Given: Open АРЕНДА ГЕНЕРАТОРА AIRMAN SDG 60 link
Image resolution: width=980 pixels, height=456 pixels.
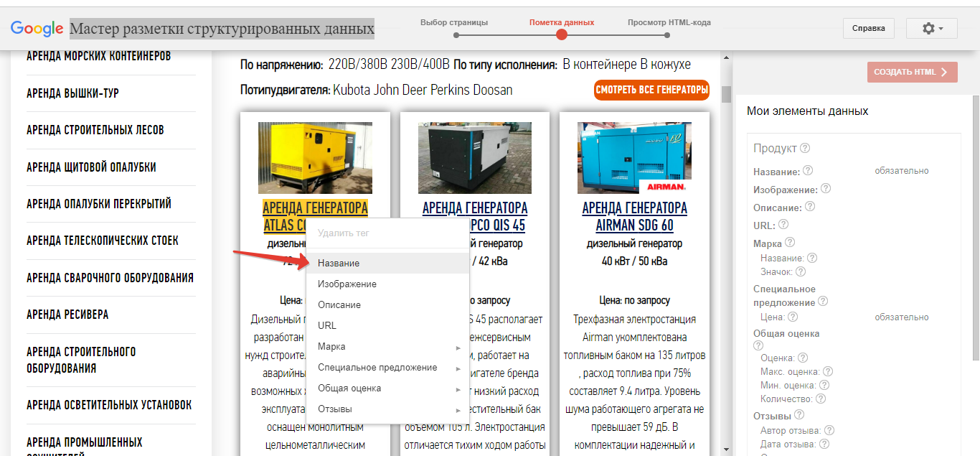Looking at the screenshot, I should 634,216.
